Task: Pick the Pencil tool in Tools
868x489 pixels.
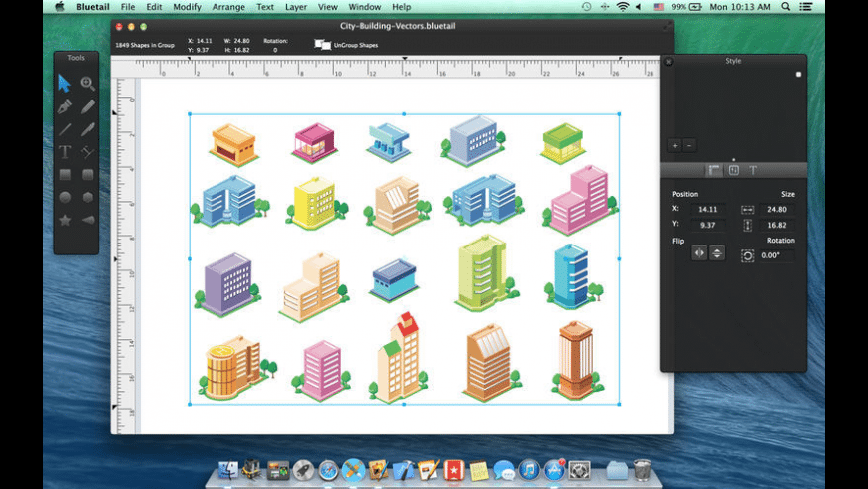Action: tap(88, 106)
